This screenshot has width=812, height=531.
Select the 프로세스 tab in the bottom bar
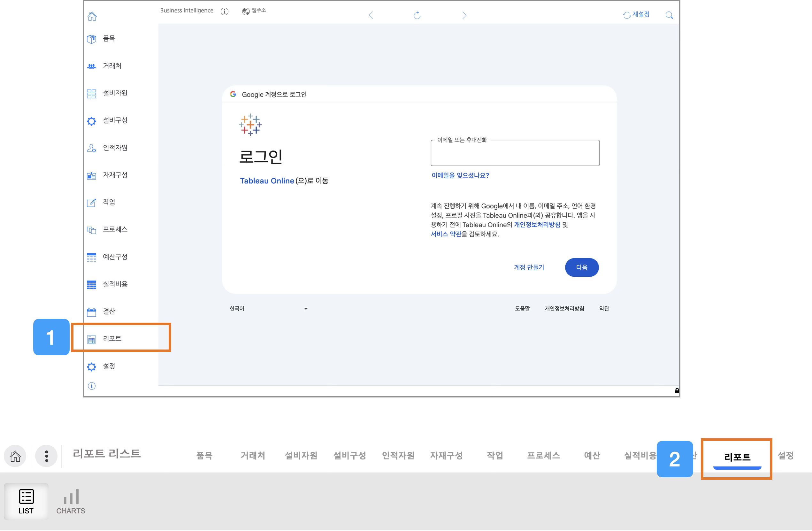543,456
